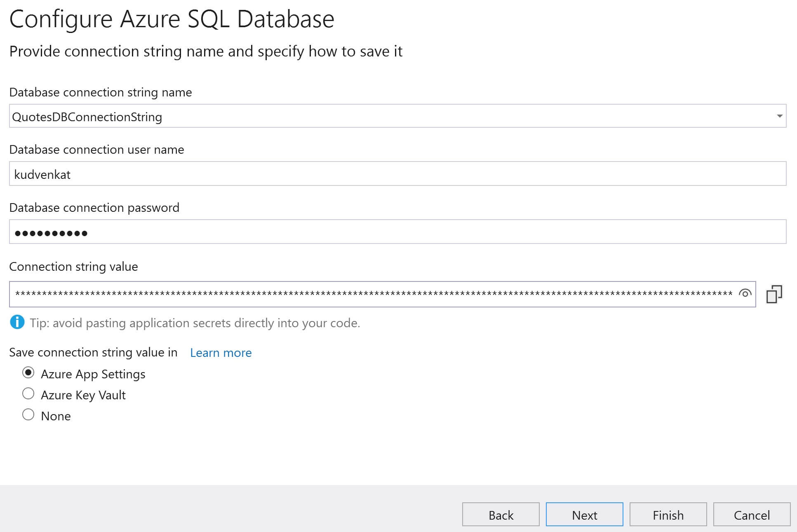Reveal the connection string with eye icon
The image size is (797, 532).
[x=745, y=293]
